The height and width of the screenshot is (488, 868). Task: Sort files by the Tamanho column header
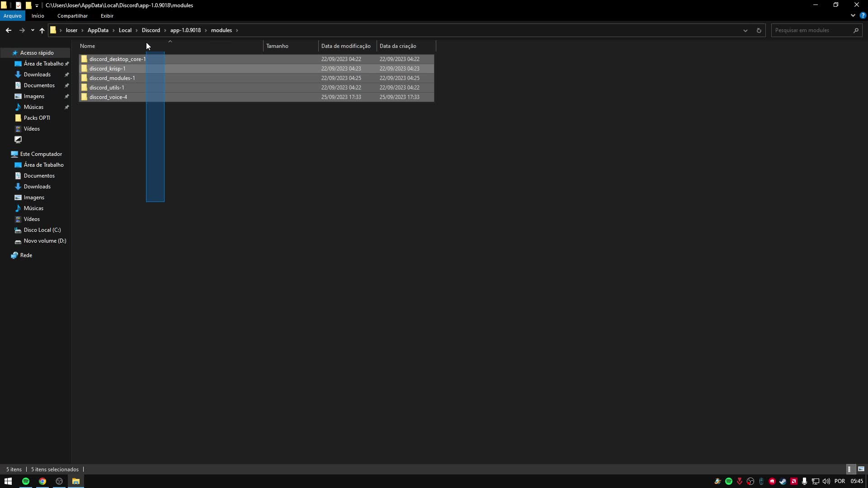278,46
